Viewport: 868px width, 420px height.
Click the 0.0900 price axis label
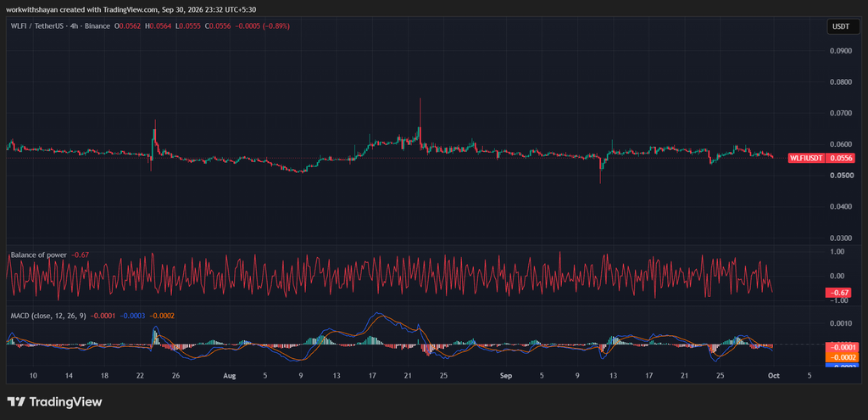(x=839, y=51)
